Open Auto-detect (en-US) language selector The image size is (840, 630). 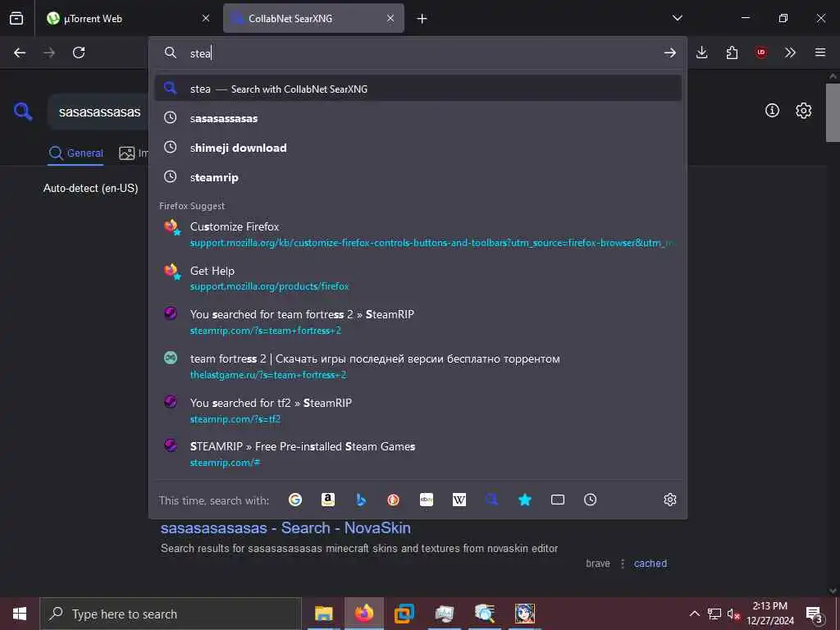(x=90, y=188)
